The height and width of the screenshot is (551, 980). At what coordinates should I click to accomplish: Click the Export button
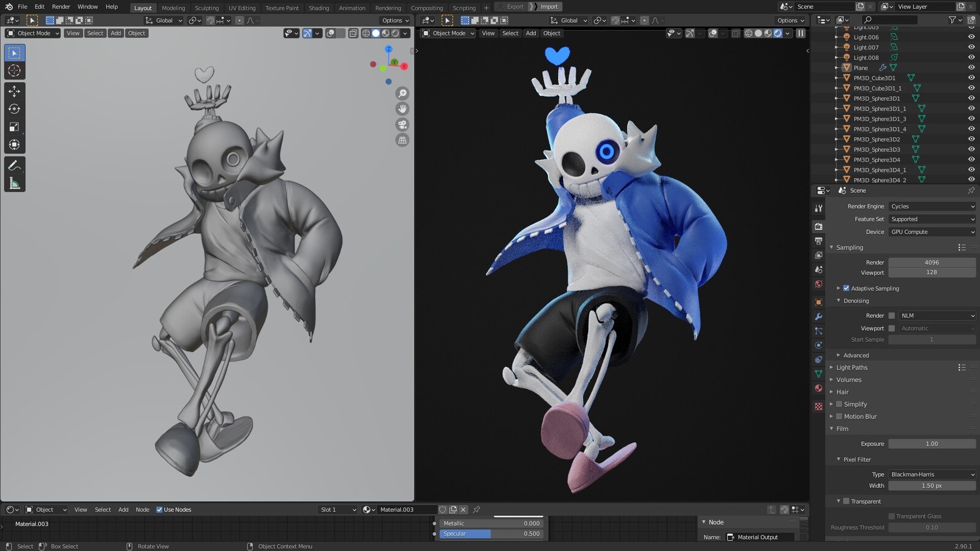pyautogui.click(x=515, y=7)
